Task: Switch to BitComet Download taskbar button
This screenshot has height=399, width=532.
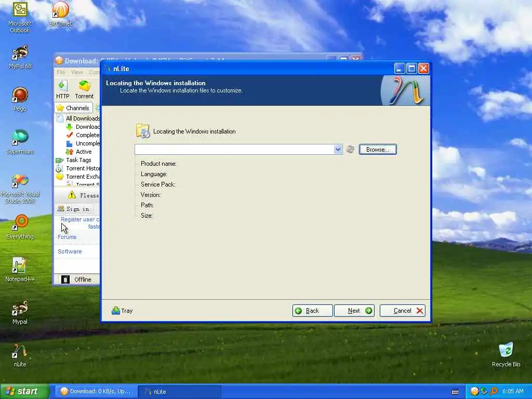Action: click(x=96, y=391)
